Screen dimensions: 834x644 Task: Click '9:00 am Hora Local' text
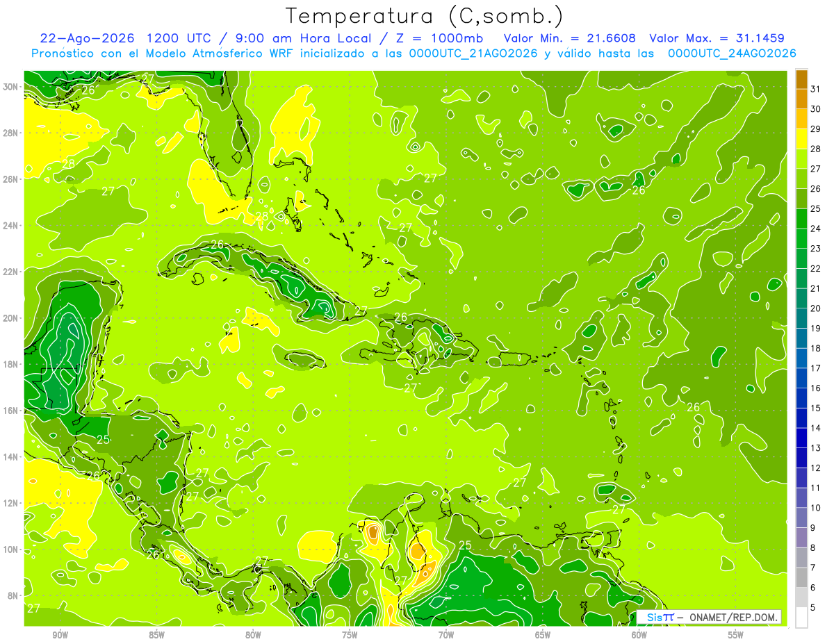coord(302,38)
